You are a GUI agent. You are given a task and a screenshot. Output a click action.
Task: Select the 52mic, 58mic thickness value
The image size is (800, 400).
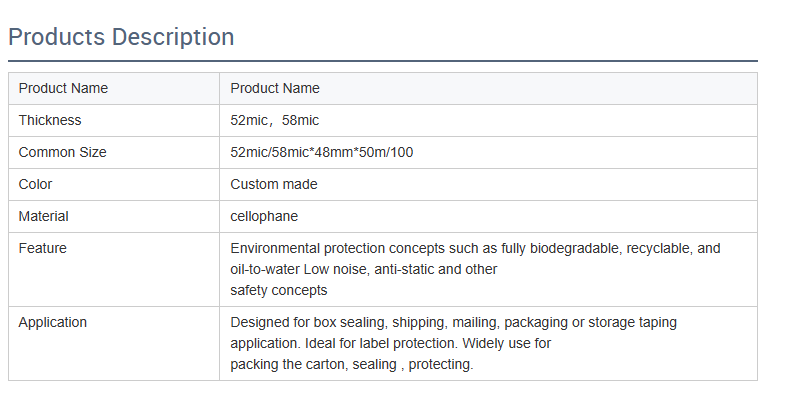[x=275, y=120]
